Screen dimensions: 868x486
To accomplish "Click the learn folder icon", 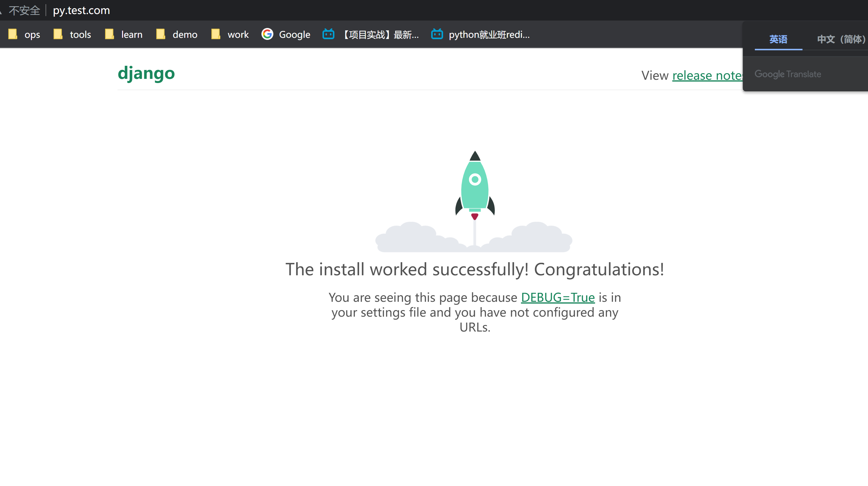I will 110,34.
